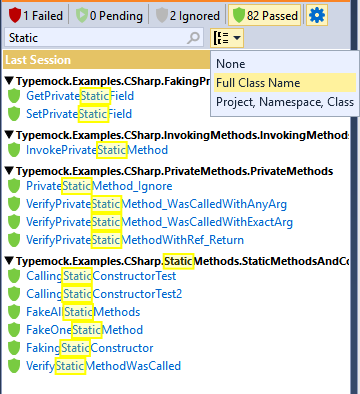Click the shield icon next to VerifyStaticMethodWasCalled
The image size is (360, 394).
[x=14, y=366]
